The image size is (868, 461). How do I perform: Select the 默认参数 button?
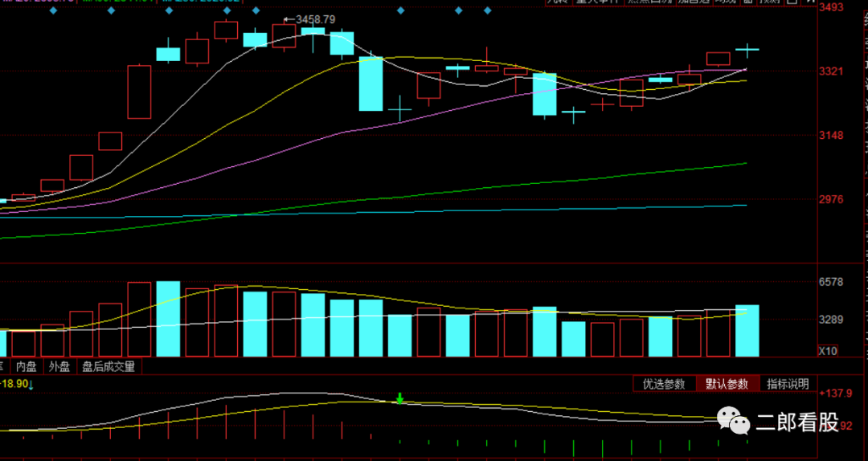[x=727, y=384]
